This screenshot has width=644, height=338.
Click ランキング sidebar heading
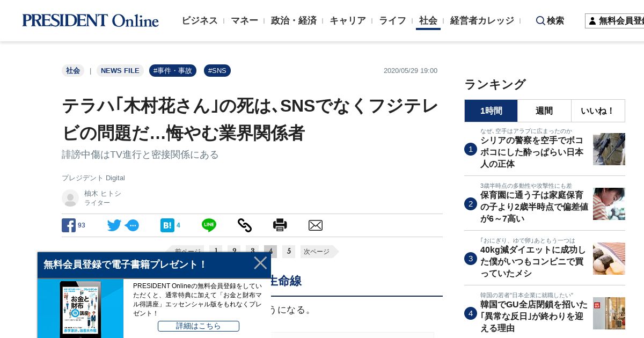(x=495, y=84)
